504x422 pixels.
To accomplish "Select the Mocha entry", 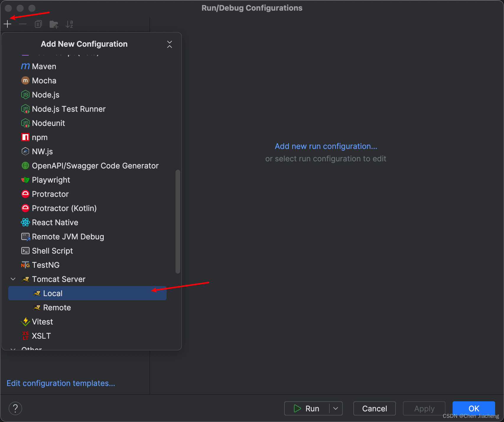I will click(87, 81).
